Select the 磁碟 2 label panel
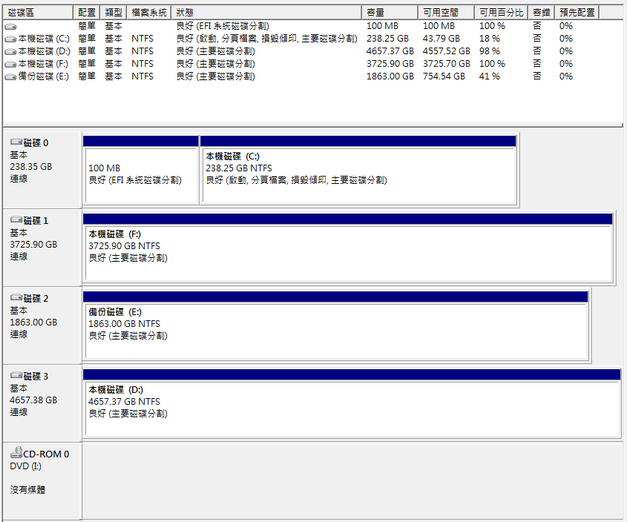Screen dimensions: 627x522 42,324
